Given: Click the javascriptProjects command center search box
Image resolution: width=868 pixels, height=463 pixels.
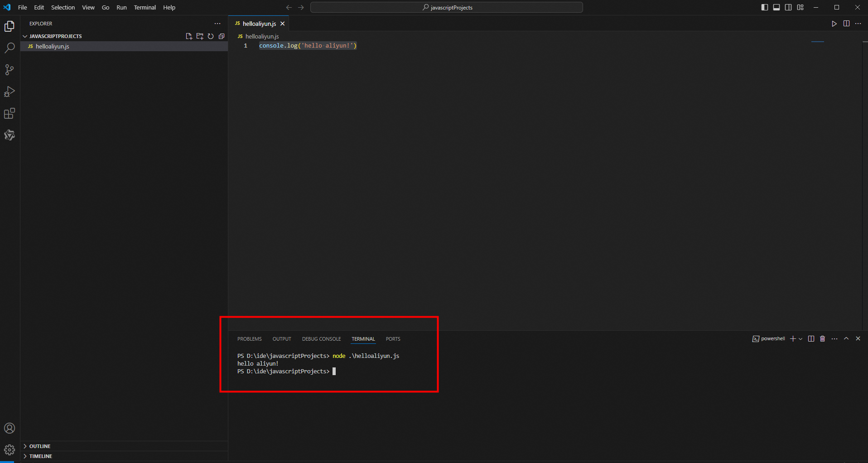Looking at the screenshot, I should pyautogui.click(x=447, y=7).
